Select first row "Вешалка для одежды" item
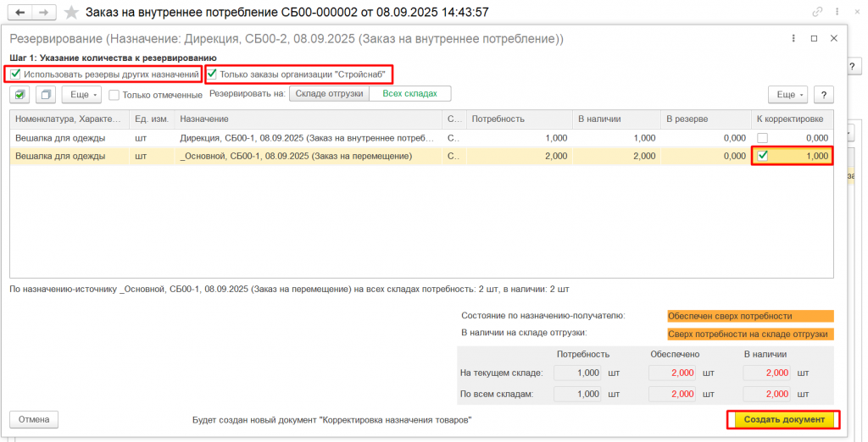The height and width of the screenshot is (442, 868). [x=70, y=138]
